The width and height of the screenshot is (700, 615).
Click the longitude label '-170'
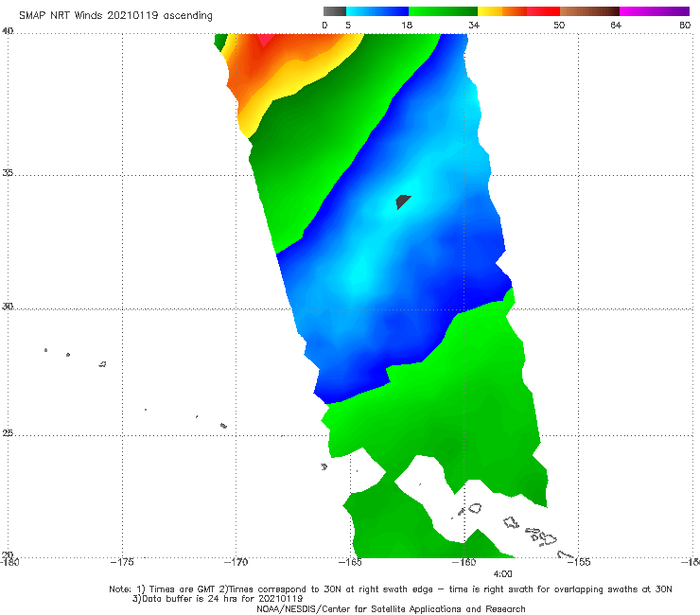(236, 562)
